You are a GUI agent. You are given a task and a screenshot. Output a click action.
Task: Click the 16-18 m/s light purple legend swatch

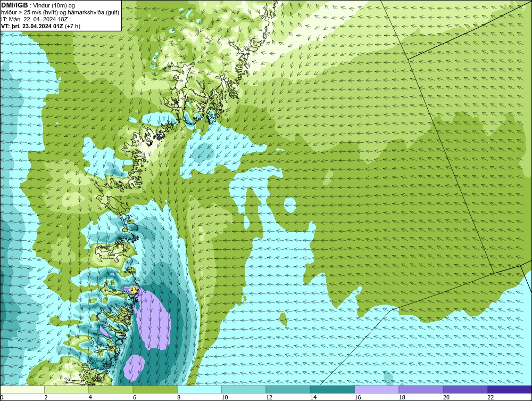pos(377,389)
